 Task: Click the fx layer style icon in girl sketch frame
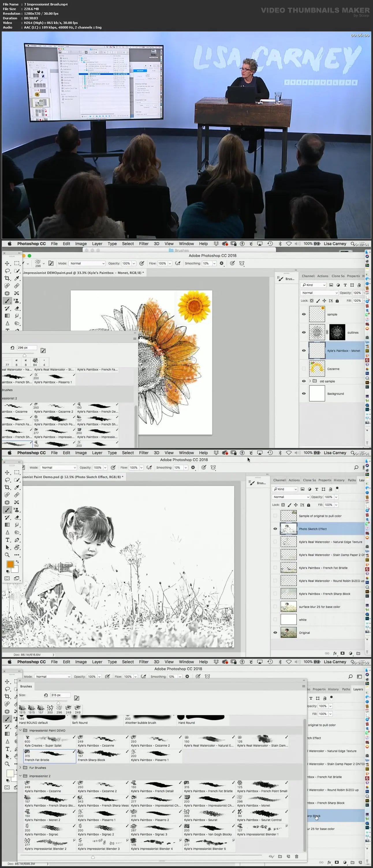[335, 653]
